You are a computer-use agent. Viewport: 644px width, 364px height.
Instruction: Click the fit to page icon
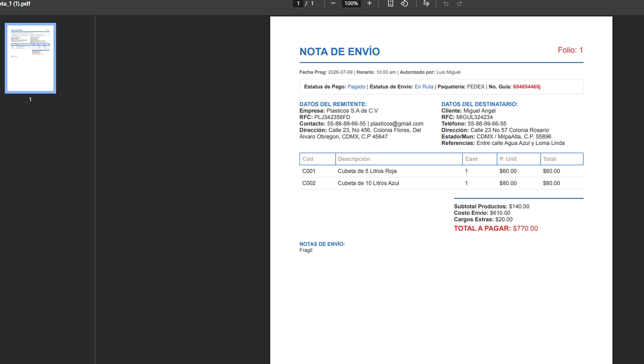click(390, 4)
